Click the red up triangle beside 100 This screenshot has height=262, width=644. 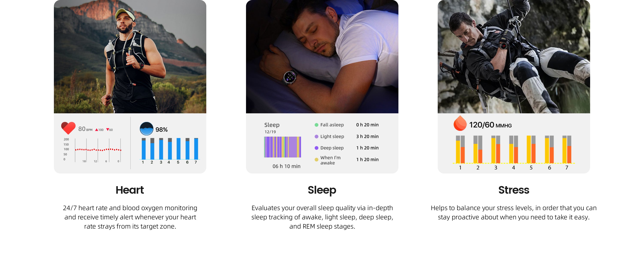97,130
